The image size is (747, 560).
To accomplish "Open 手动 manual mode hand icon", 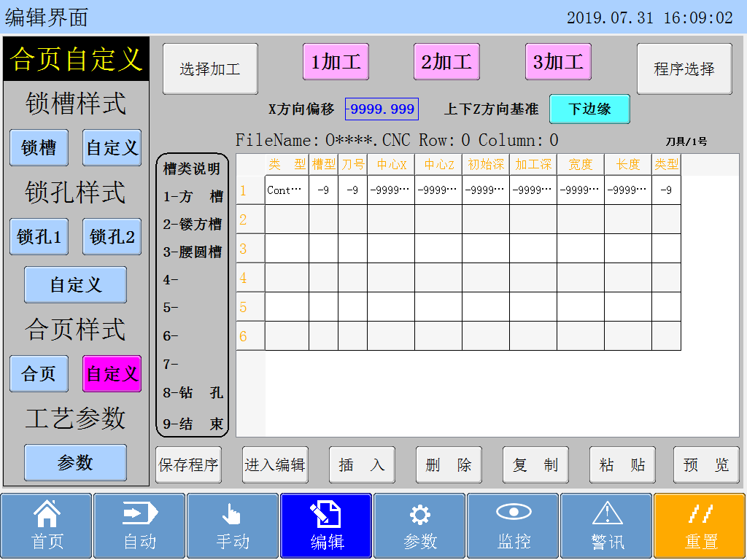I will coord(233,526).
